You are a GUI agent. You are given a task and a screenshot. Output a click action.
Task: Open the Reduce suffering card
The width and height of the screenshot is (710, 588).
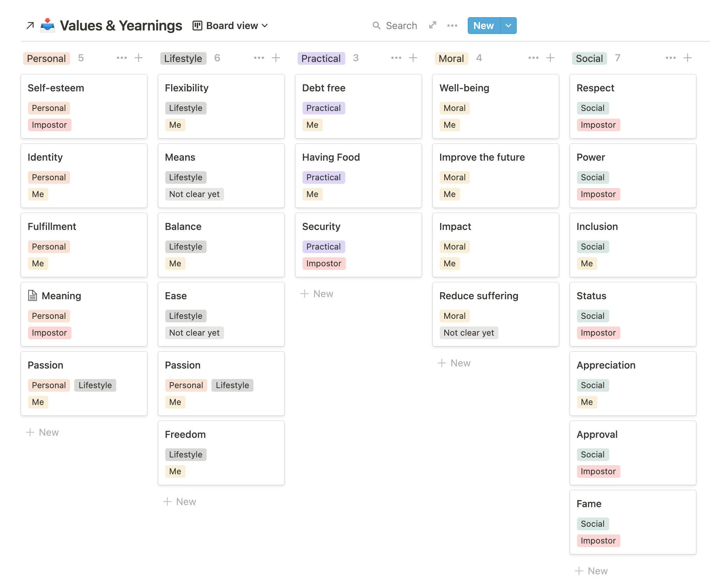point(496,314)
